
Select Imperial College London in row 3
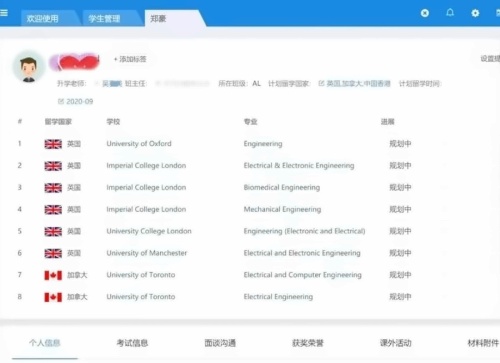tap(146, 187)
